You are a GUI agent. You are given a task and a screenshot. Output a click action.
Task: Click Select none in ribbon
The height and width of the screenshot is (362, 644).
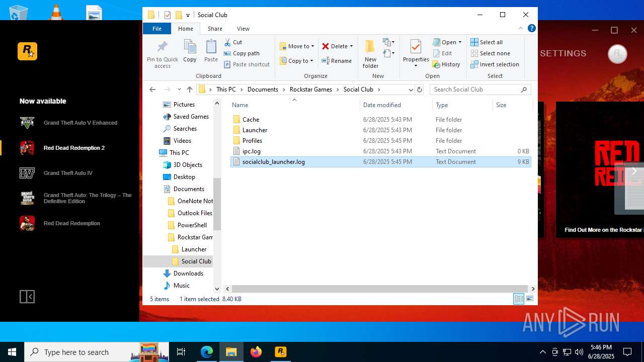pyautogui.click(x=490, y=53)
